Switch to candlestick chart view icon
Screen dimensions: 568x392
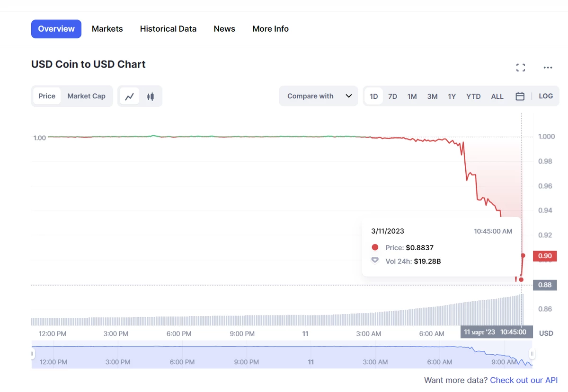click(151, 96)
